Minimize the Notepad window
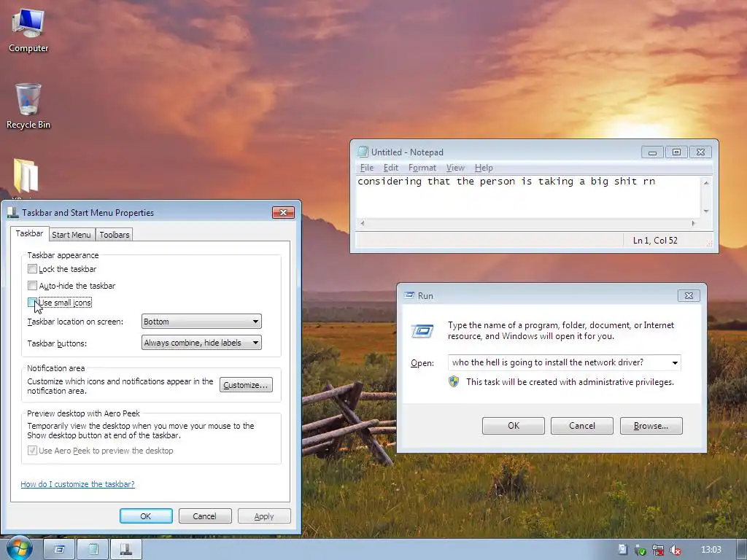747x560 pixels. pos(653,152)
